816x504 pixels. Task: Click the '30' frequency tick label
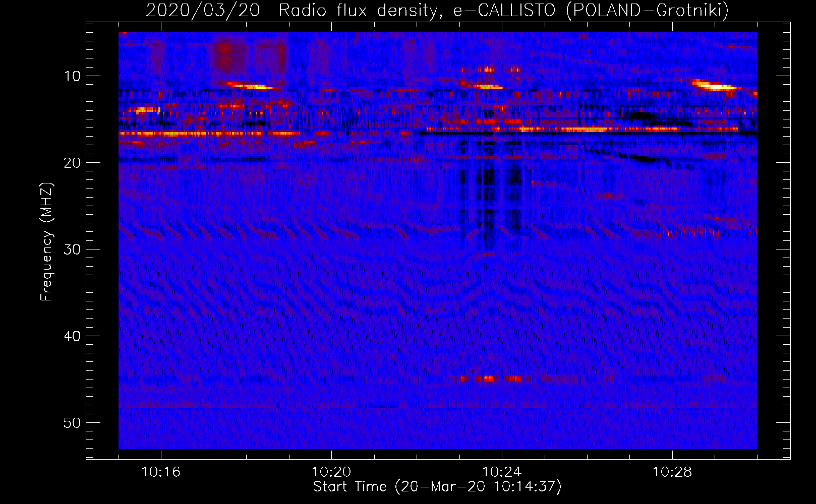(73, 249)
